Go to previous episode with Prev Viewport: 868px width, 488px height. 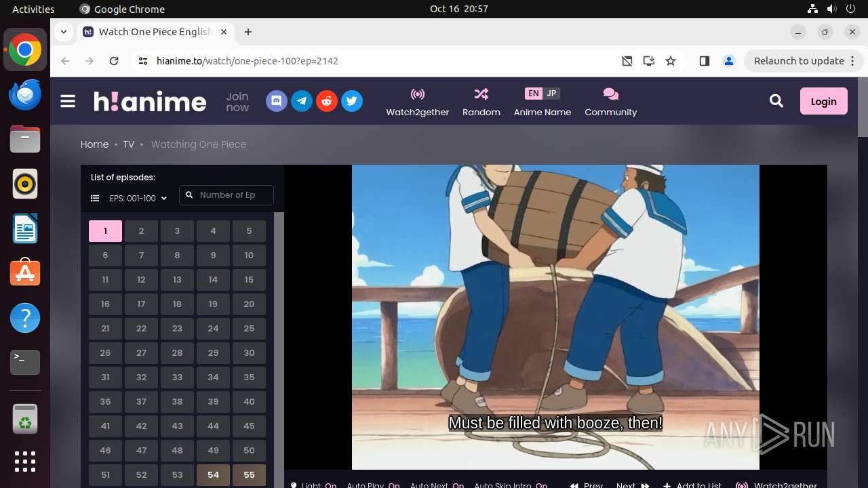tap(587, 485)
